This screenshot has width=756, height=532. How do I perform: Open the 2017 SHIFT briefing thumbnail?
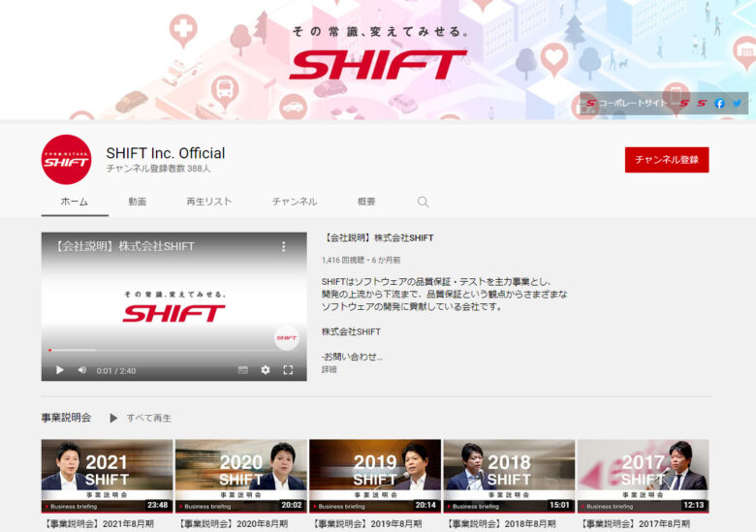644,476
